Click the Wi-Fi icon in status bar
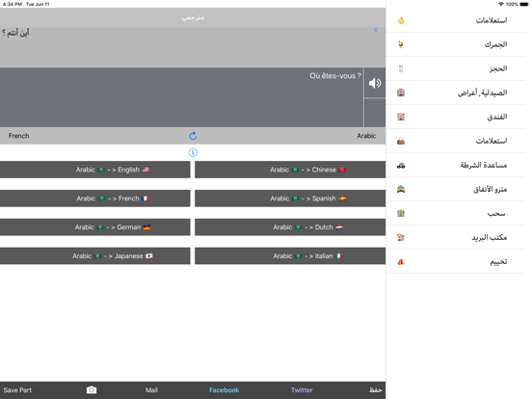 coord(501,4)
